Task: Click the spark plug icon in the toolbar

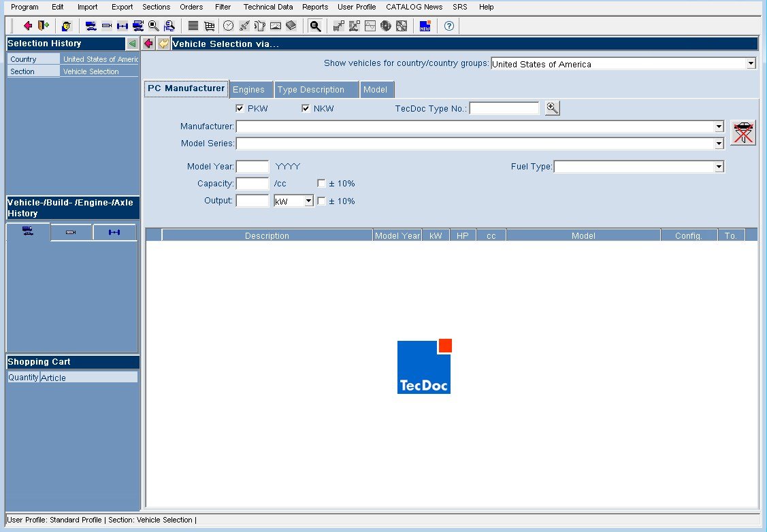Action: (244, 26)
